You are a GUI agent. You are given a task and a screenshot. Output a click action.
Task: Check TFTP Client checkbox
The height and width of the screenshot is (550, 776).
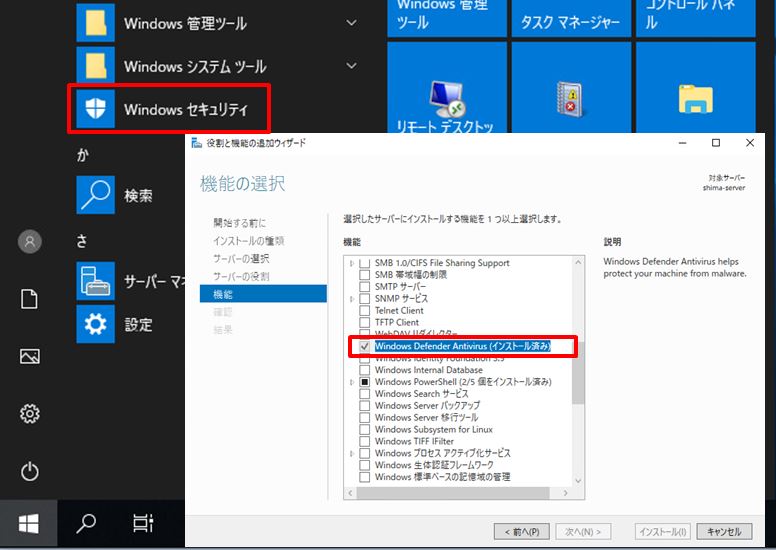pos(364,322)
